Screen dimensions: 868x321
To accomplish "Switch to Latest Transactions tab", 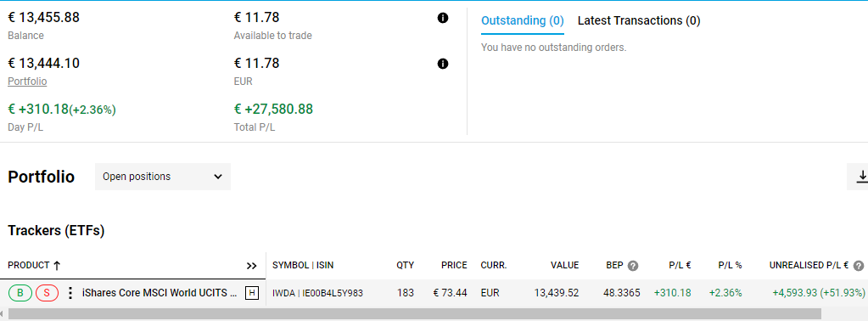I will click(639, 20).
